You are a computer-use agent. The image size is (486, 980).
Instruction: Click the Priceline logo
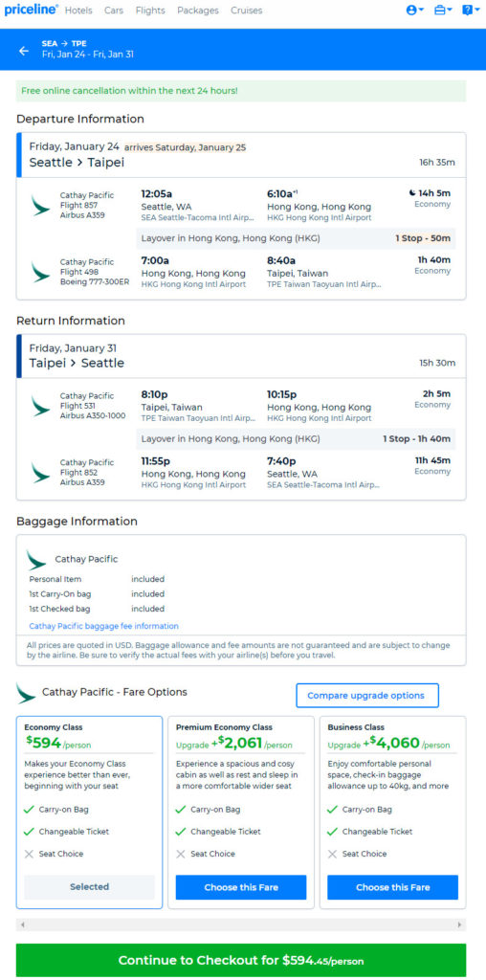point(31,10)
